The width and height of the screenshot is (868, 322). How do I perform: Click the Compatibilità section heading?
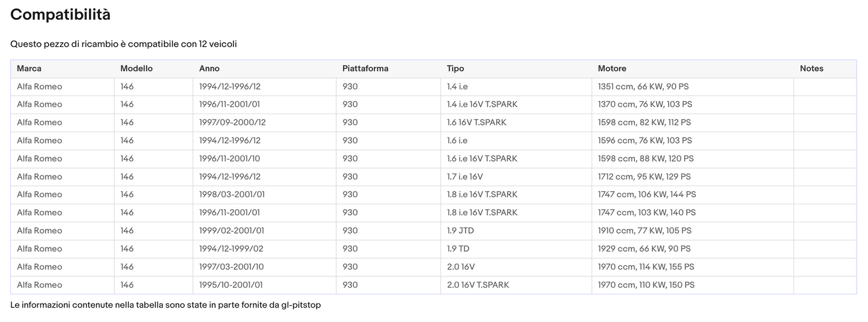tap(61, 15)
